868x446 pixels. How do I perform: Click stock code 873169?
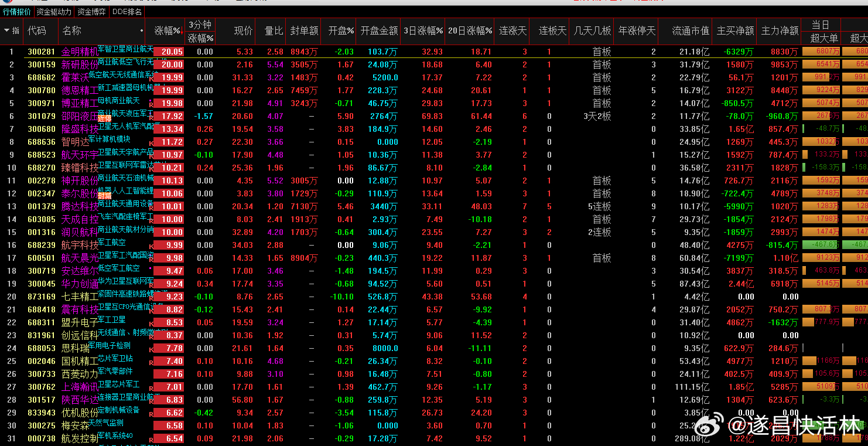42,297
